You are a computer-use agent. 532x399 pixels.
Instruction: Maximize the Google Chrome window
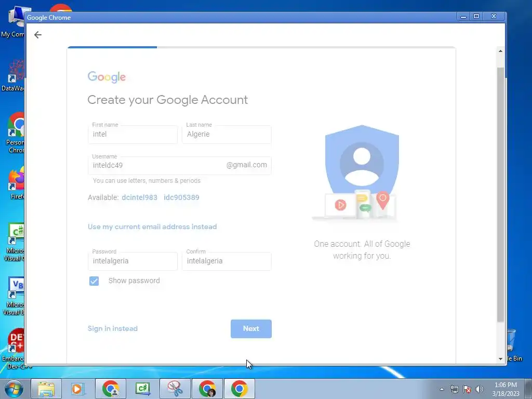(476, 16)
